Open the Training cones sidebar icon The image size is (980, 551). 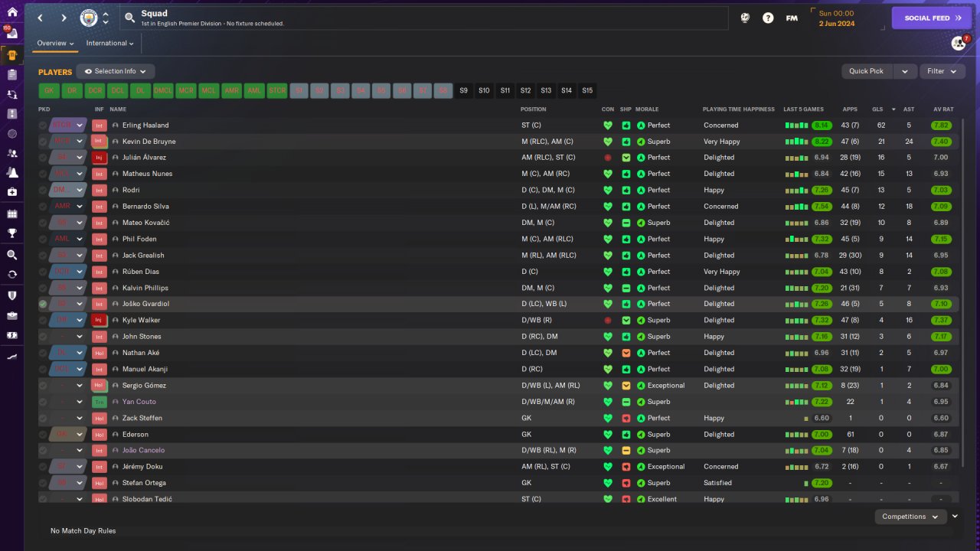(11, 174)
